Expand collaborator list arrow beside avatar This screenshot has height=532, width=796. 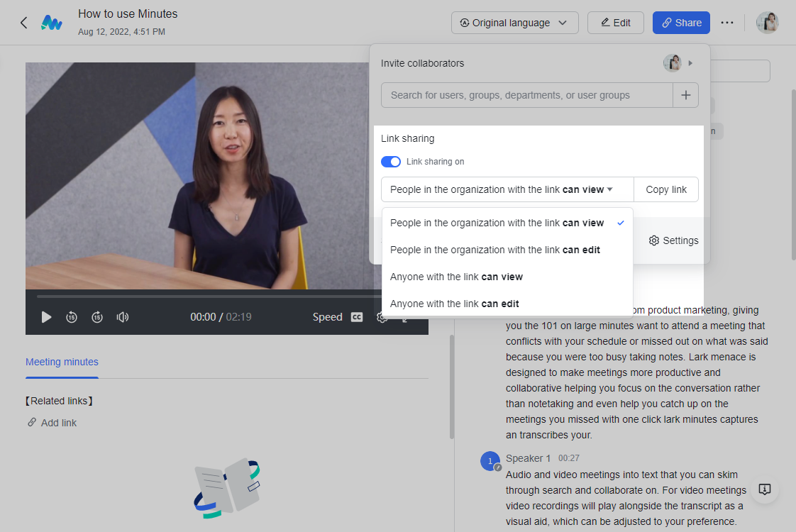(x=690, y=63)
